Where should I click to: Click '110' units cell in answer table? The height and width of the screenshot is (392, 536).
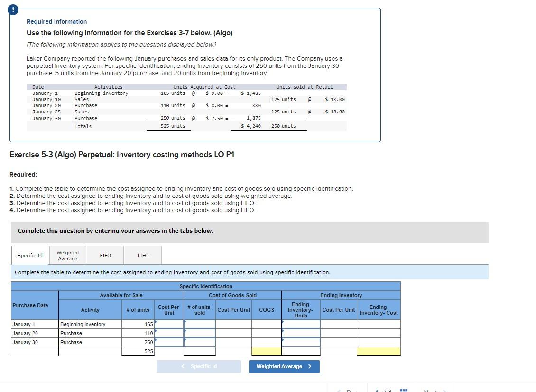coord(138,333)
